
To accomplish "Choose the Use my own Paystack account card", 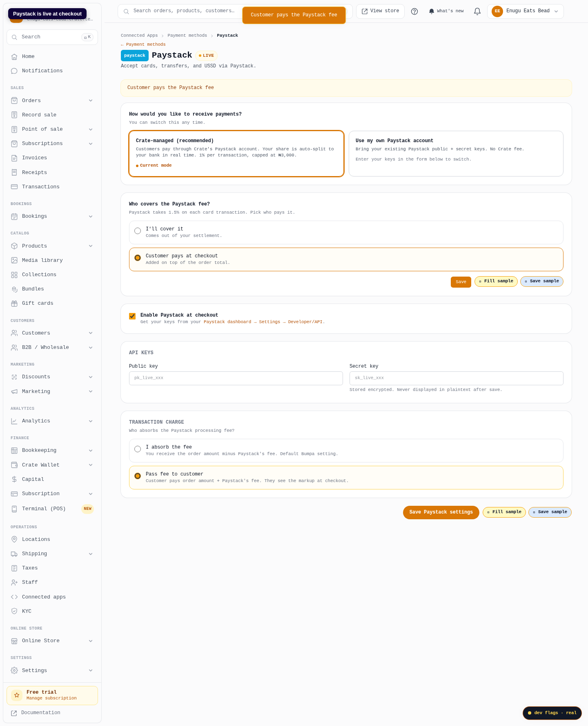I will point(456,154).
